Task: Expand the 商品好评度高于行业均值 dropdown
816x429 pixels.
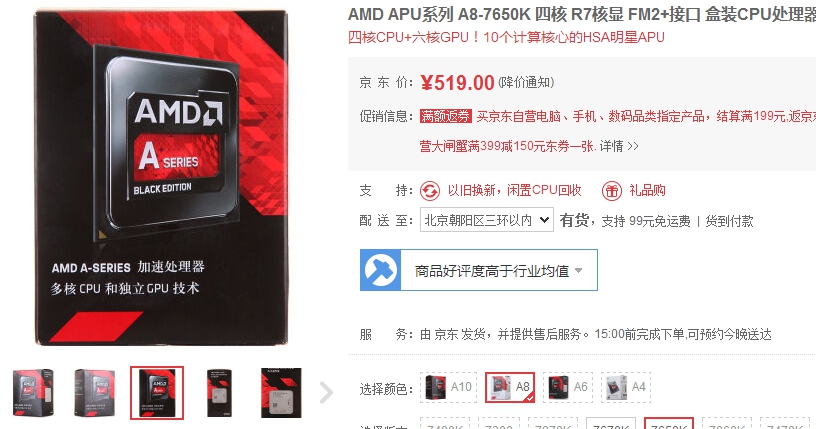Action: pos(479,270)
